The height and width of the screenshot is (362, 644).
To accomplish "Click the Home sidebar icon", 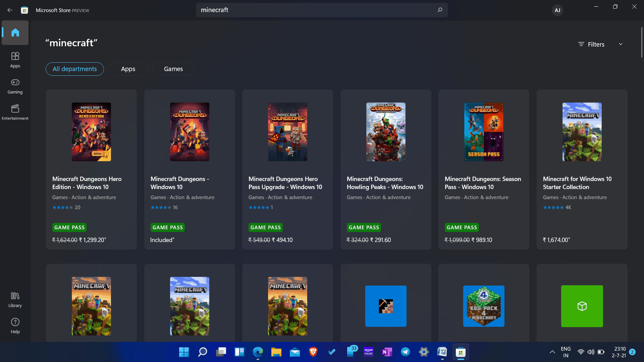I will coord(15,32).
